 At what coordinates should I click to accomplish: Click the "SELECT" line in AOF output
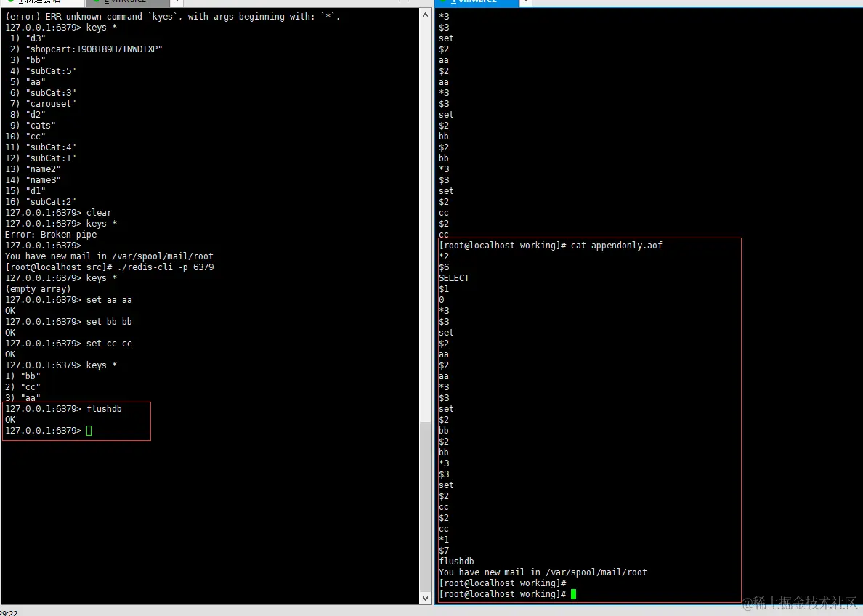(454, 278)
